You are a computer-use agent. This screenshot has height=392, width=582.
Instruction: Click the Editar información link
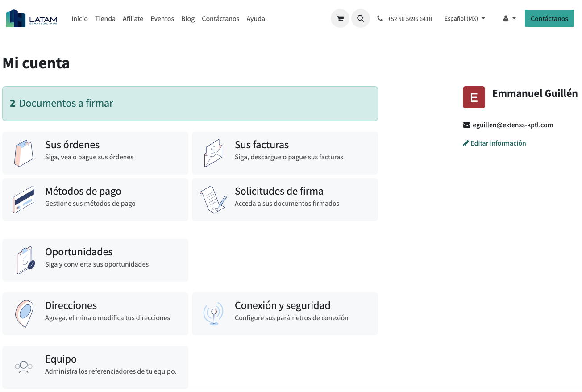(495, 143)
